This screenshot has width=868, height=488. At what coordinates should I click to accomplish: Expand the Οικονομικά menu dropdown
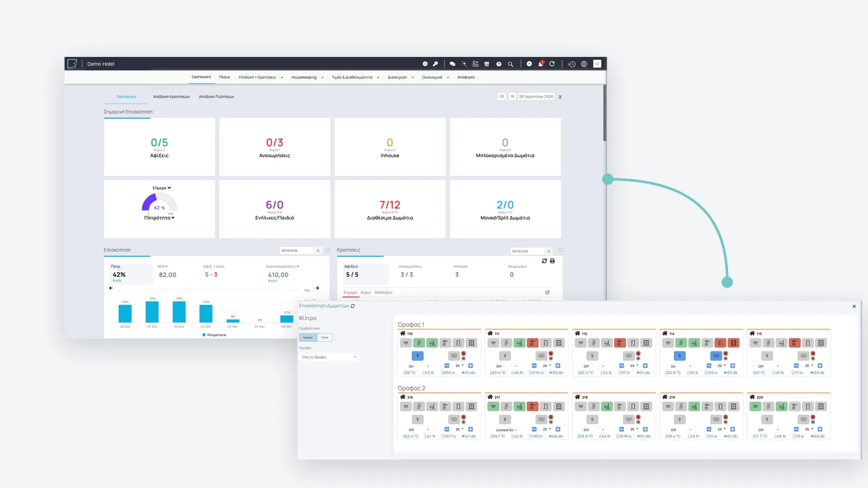(436, 77)
